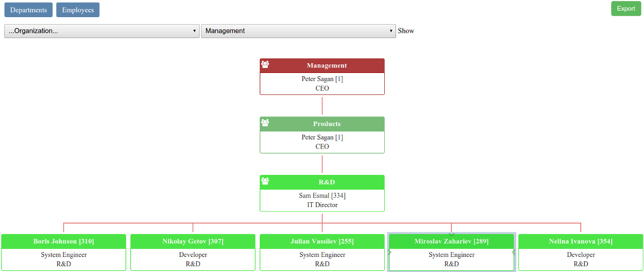
Task: Open the Organization dropdown
Action: point(102,31)
